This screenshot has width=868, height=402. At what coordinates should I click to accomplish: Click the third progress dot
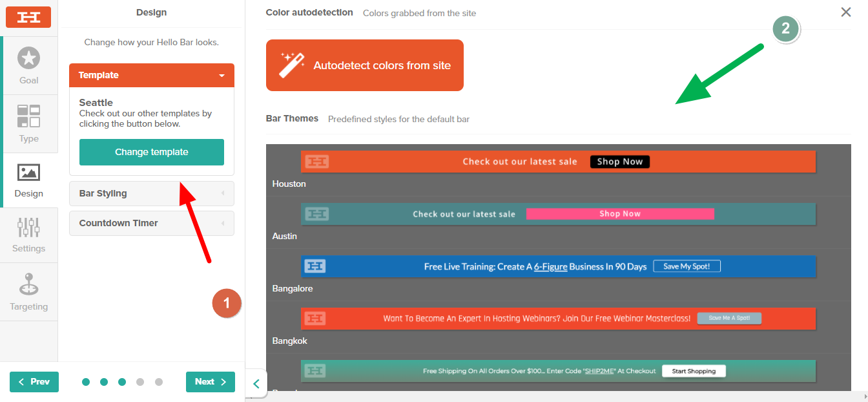click(x=122, y=382)
